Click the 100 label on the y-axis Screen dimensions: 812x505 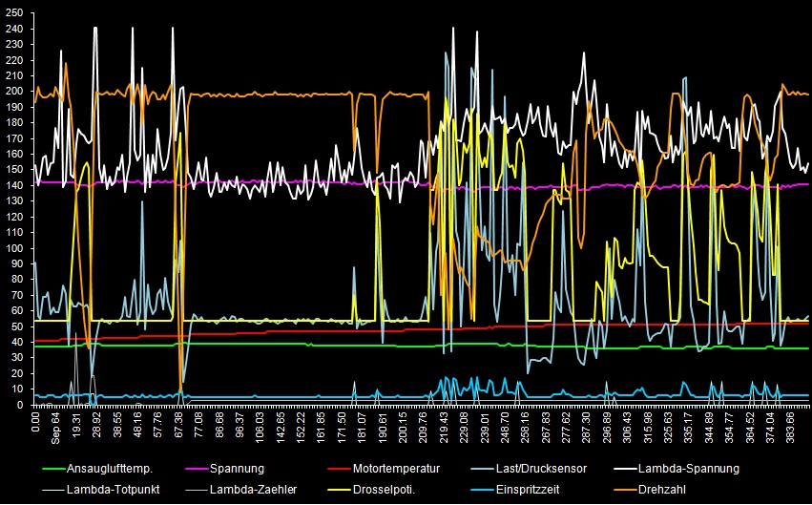(15, 248)
